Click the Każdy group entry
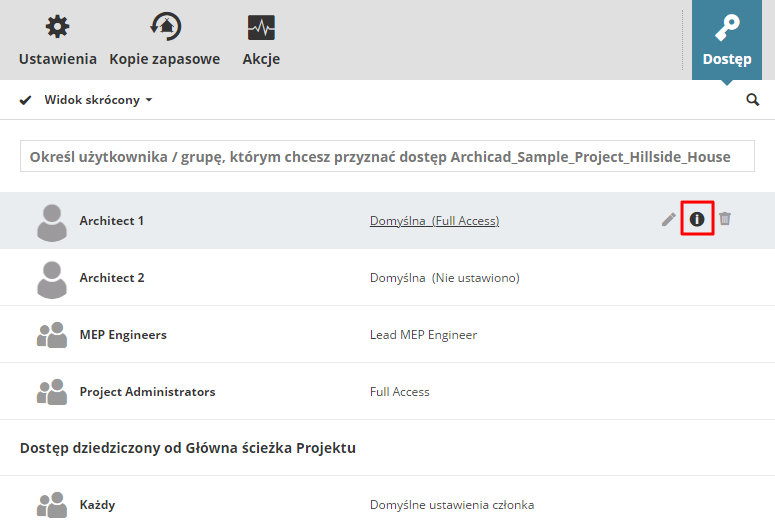The image size is (775, 530). pyautogui.click(x=97, y=505)
